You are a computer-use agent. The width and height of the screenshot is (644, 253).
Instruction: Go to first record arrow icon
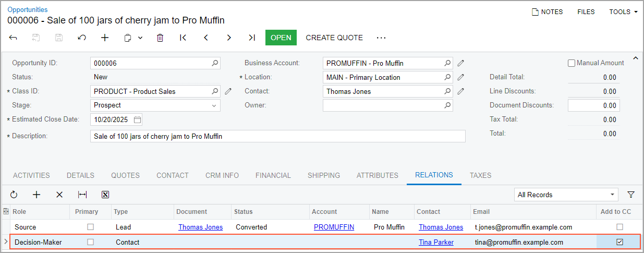[183, 38]
